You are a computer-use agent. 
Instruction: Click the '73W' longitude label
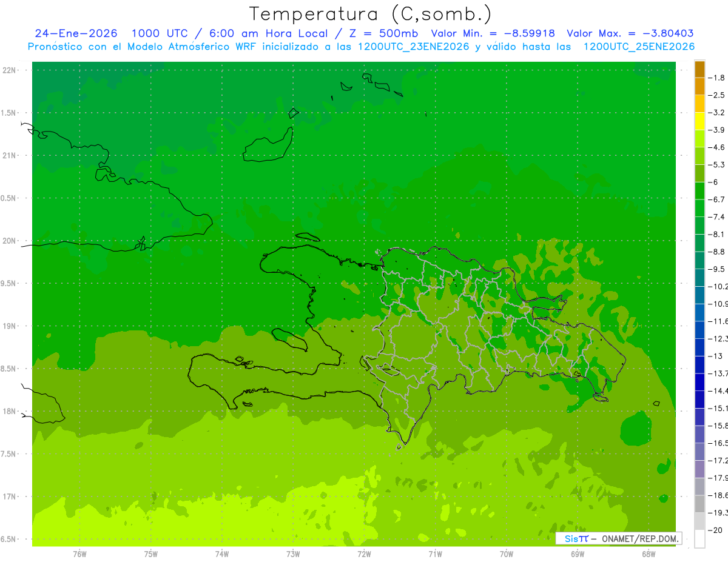293,554
